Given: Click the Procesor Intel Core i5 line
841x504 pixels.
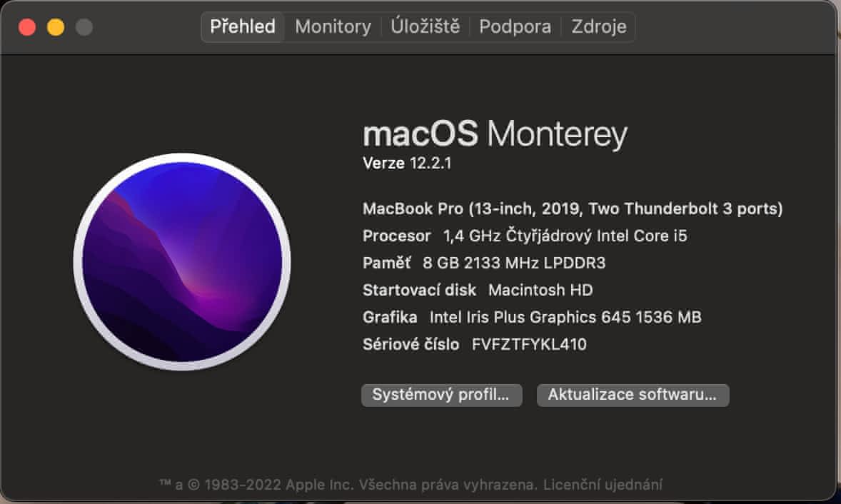Looking at the screenshot, I should click(525, 236).
